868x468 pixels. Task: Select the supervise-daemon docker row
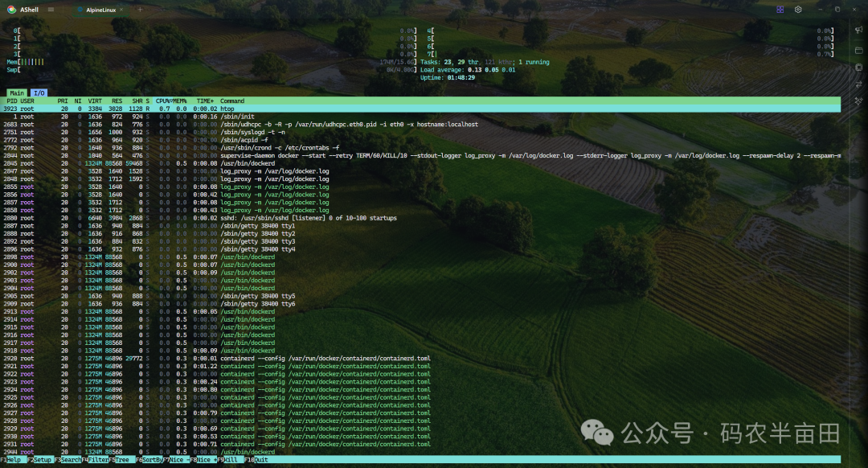(420, 156)
